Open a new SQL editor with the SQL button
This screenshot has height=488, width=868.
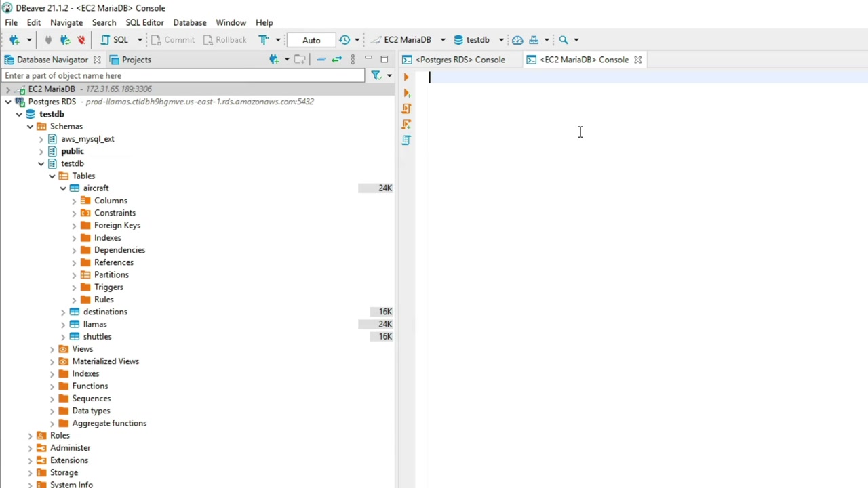pos(115,40)
